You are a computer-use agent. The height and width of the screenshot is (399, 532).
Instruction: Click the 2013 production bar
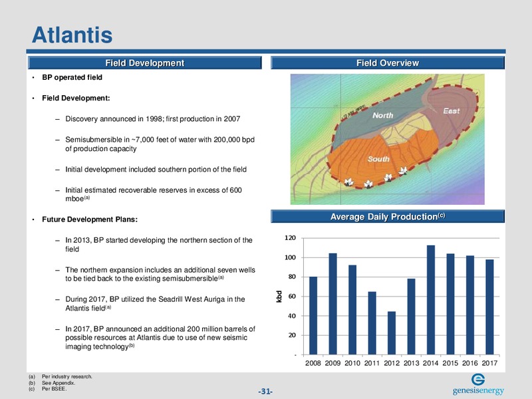point(411,317)
